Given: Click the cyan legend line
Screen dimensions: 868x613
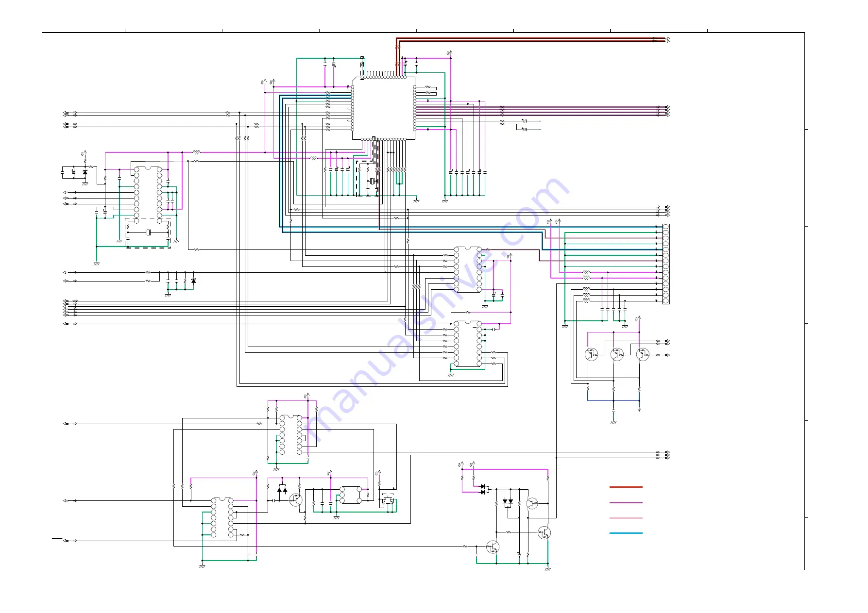Looking at the screenshot, I should [x=626, y=533].
